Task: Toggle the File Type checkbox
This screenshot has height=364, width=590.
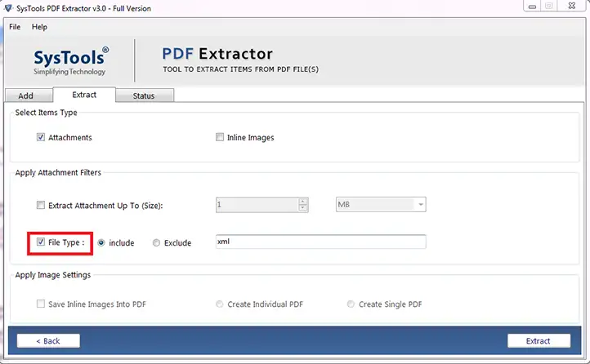Action: 41,242
